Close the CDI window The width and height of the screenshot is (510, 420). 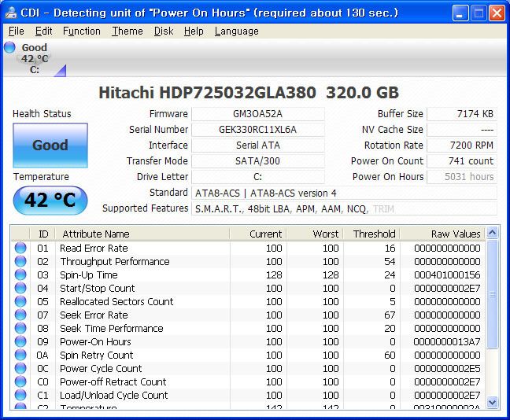click(x=497, y=13)
